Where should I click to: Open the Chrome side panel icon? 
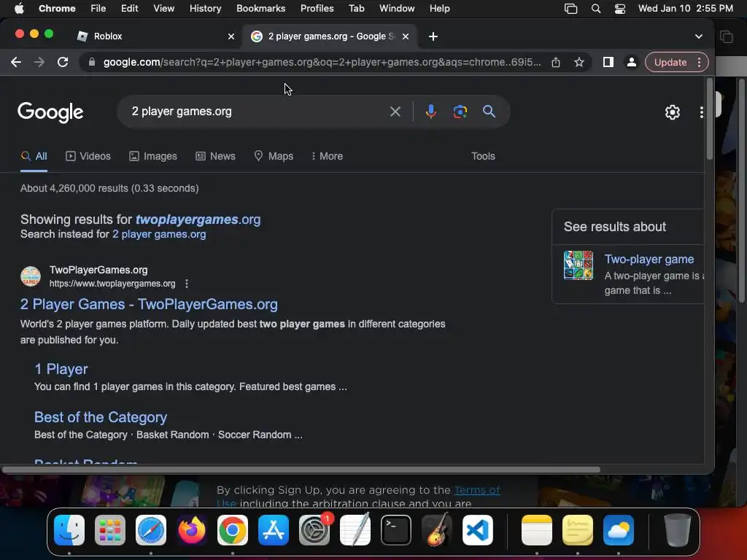point(608,62)
